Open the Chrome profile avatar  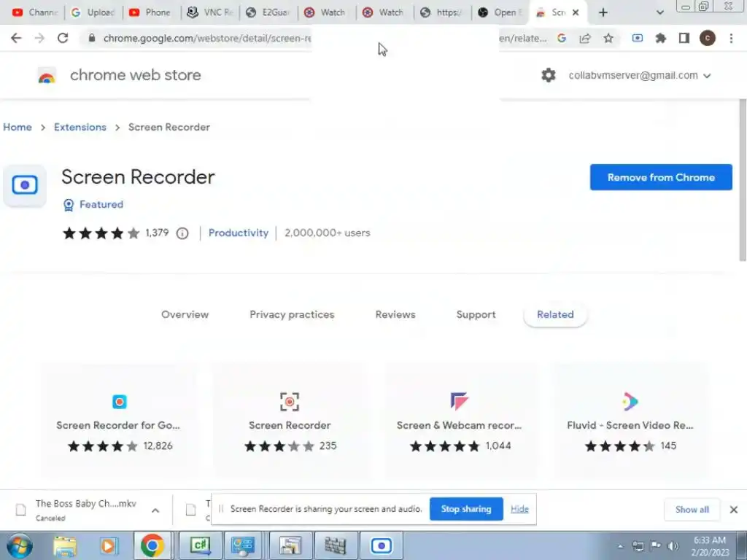(708, 38)
